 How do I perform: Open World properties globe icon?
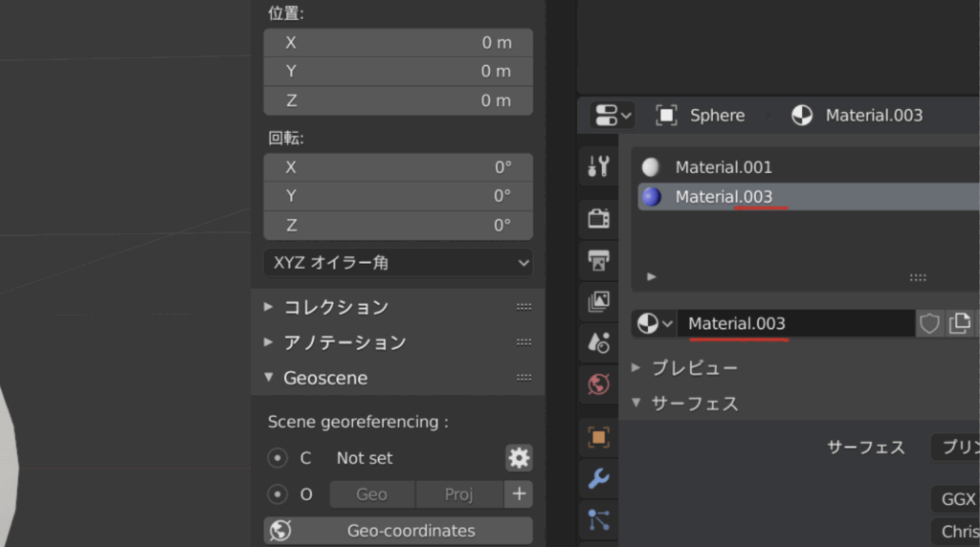point(599,384)
